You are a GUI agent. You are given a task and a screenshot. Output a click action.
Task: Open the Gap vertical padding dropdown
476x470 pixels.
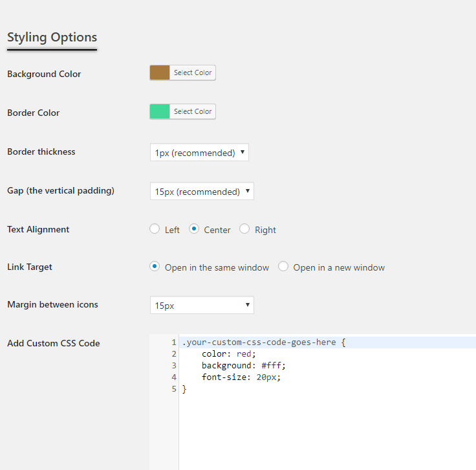pyautogui.click(x=202, y=191)
